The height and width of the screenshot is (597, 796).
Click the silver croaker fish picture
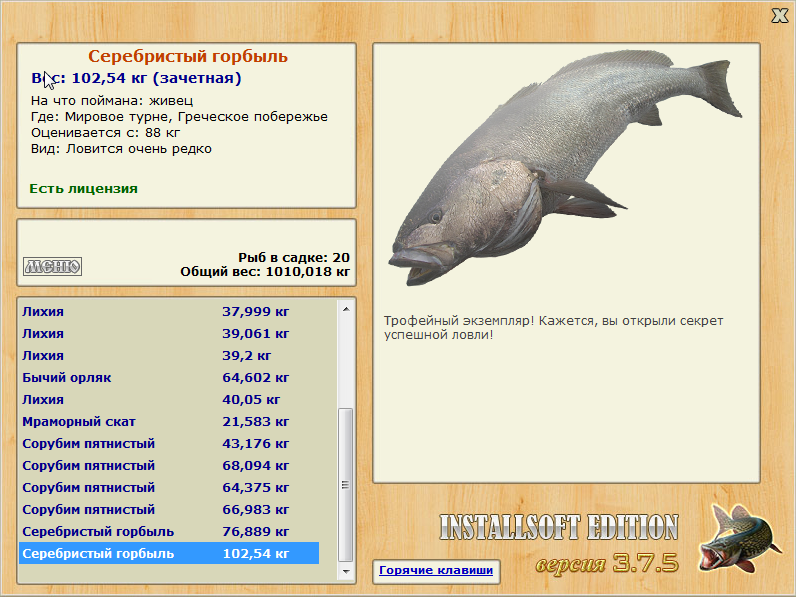565,168
